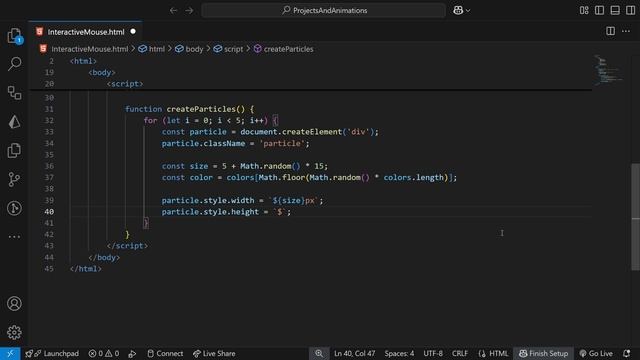This screenshot has width=640, height=360.
Task: Click the sticky scroll <html> line
Action: pyautogui.click(x=83, y=61)
